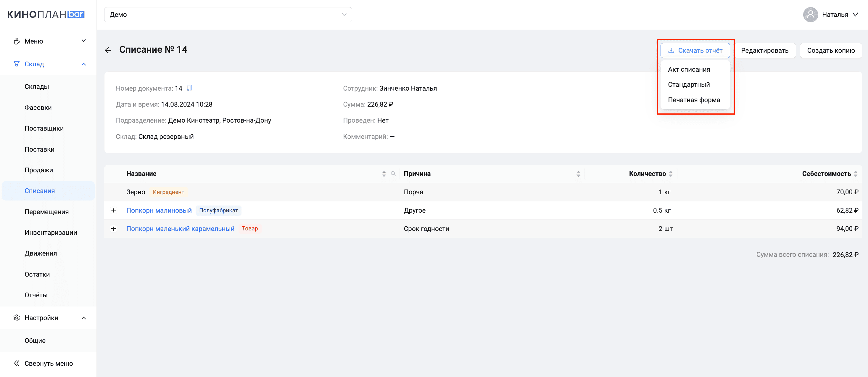Image resolution: width=868 pixels, height=377 pixels.
Task: Click Свернуть меню at sidebar bottom
Action: (49, 363)
